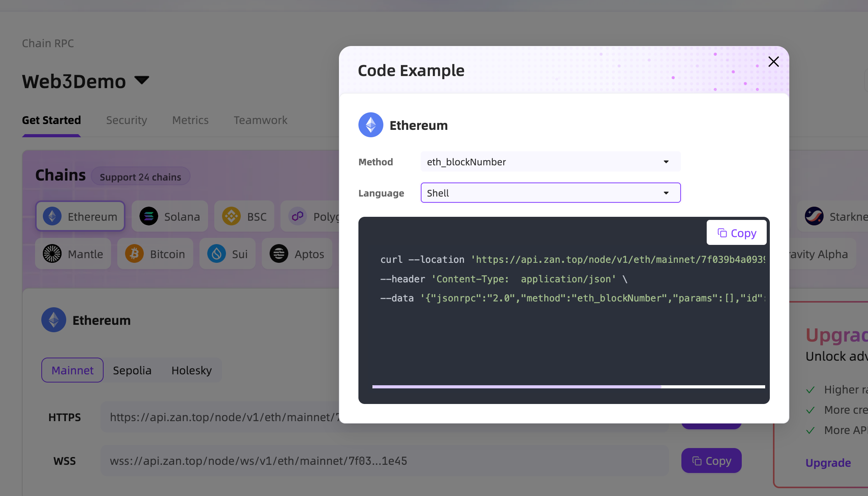Viewport: 868px width, 496px height.
Task: Choose the BSC chain
Action: click(x=244, y=216)
